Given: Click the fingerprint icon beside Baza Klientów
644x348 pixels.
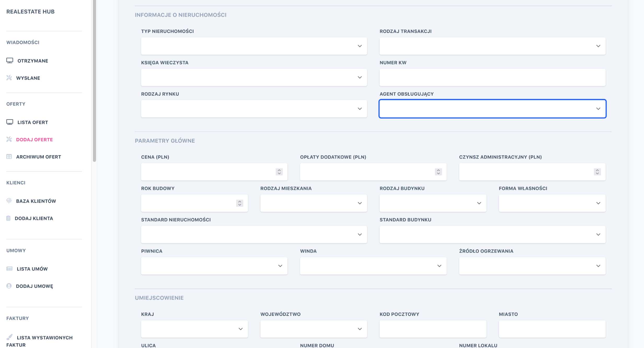Looking at the screenshot, I should pyautogui.click(x=9, y=201).
